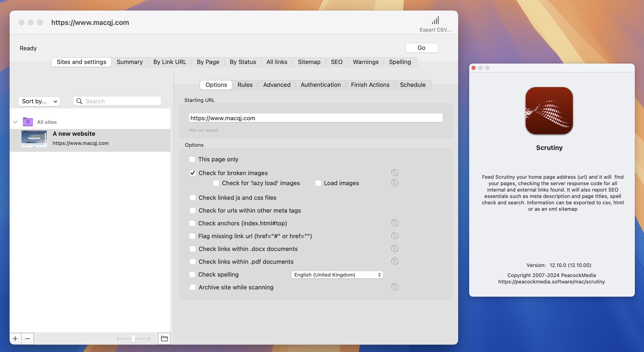Drag the thumbnail size slider
The image size is (644, 352).
[x=133, y=339]
